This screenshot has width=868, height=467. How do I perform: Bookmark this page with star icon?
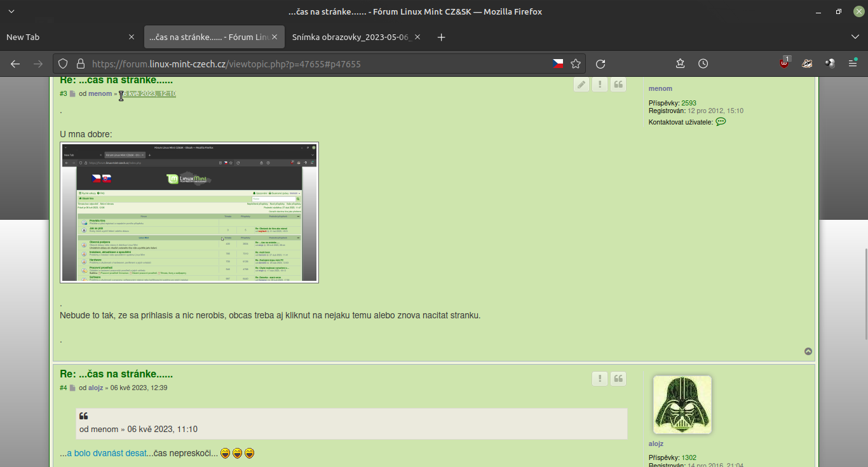click(576, 64)
